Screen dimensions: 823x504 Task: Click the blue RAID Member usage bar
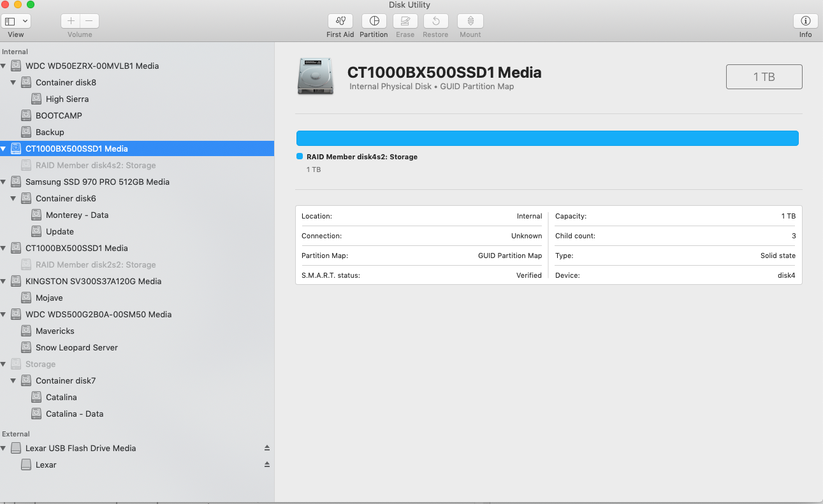tap(548, 138)
